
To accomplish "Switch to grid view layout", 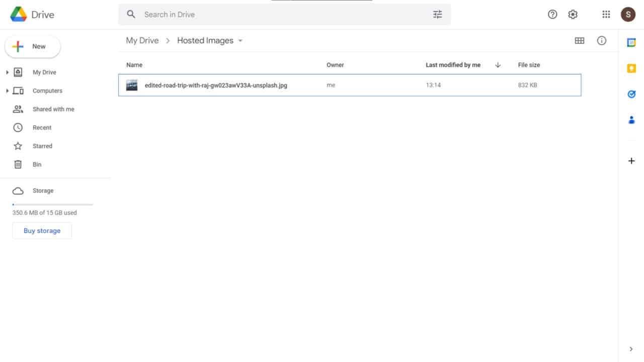I will (579, 40).
